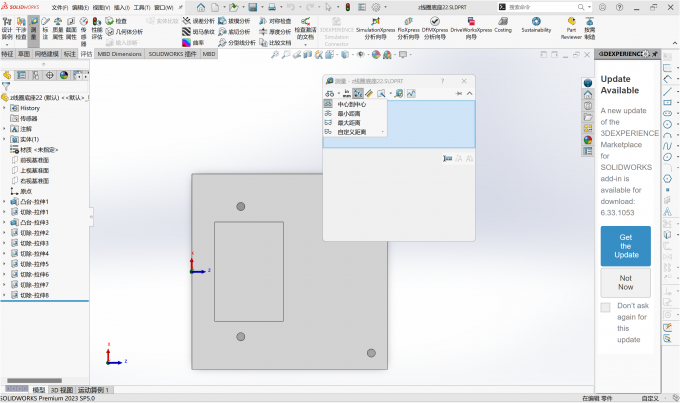Choose 中心到中心 center to center
The image size is (680, 403).
click(x=352, y=104)
